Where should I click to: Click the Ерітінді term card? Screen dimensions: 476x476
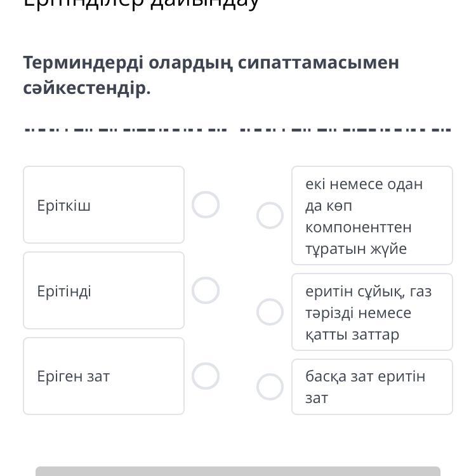tap(103, 291)
